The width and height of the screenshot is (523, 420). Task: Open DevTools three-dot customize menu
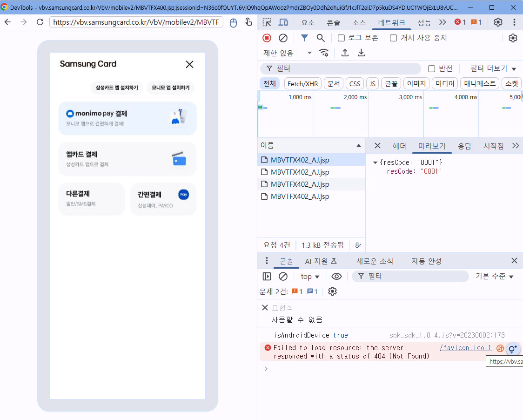(514, 22)
